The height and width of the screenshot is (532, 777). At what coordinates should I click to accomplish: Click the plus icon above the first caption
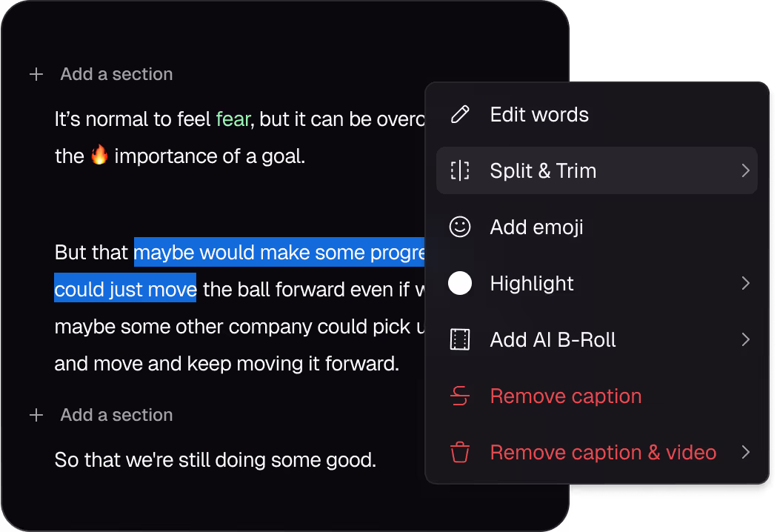pos(36,74)
